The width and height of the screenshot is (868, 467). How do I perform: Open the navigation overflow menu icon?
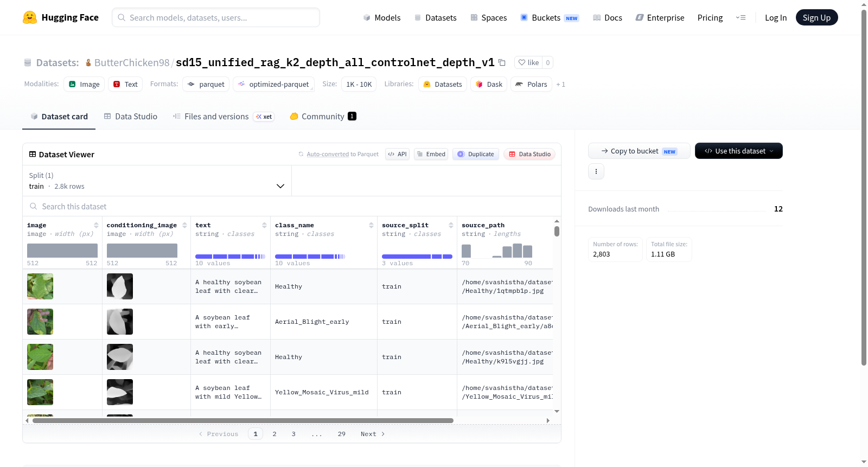(x=741, y=17)
